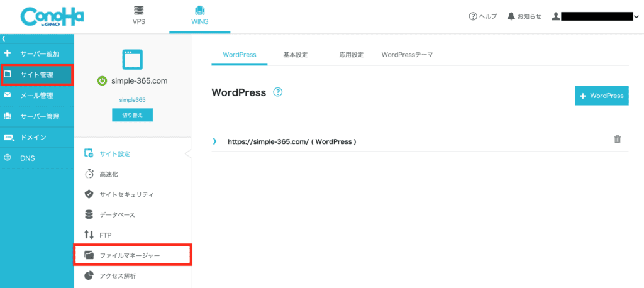
Task: Click the large browser window site icon
Action: pyautogui.click(x=132, y=59)
